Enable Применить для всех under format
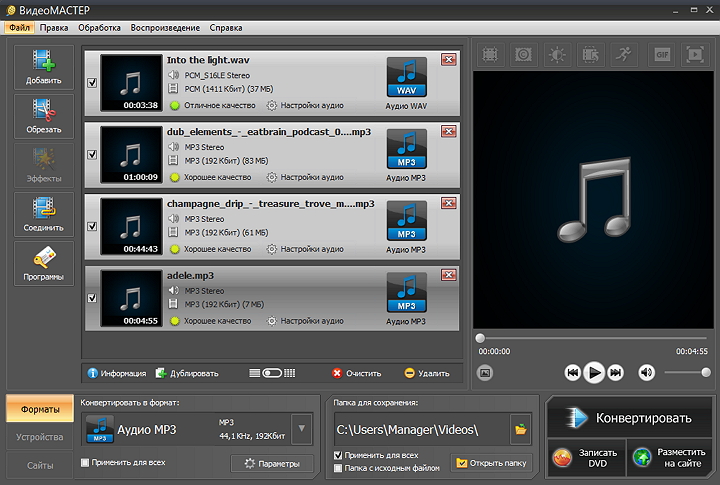The width and height of the screenshot is (720, 485). click(85, 462)
